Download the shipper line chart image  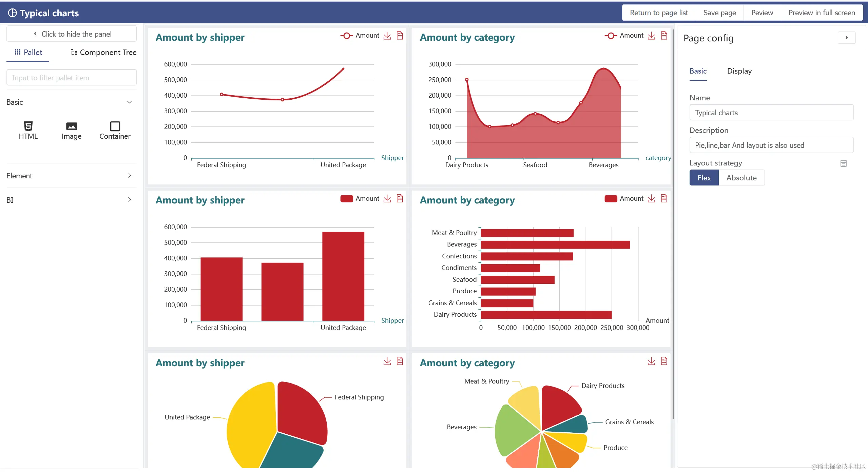point(387,36)
